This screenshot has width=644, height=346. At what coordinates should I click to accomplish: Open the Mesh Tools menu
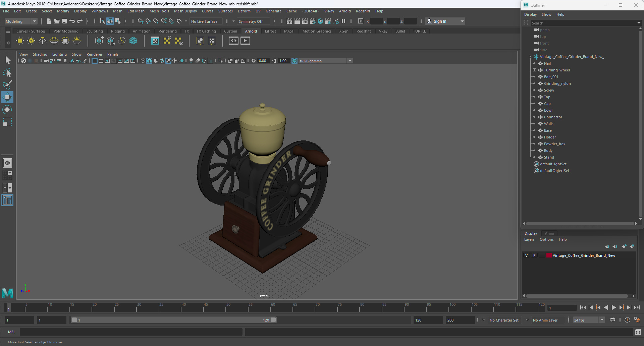pos(159,11)
